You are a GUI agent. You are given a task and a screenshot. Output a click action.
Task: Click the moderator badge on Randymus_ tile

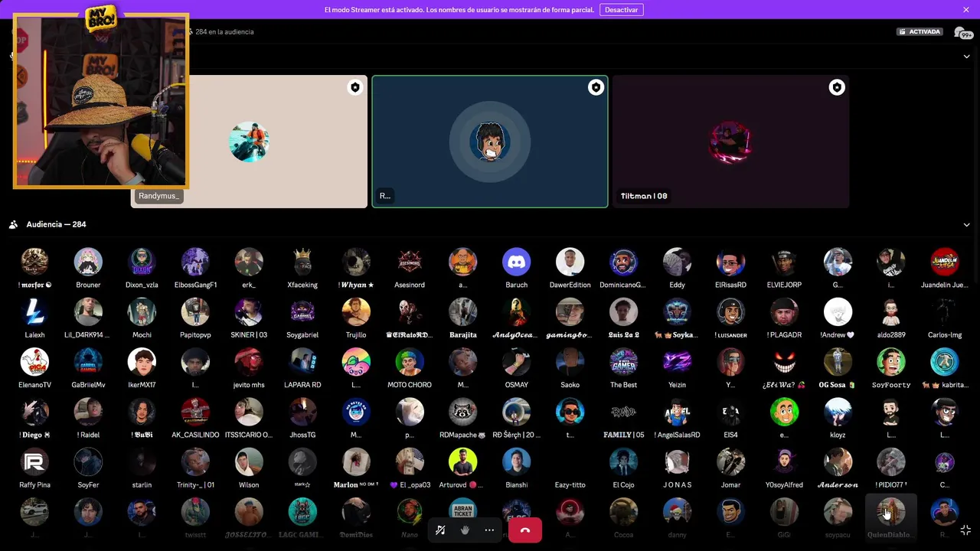(354, 88)
